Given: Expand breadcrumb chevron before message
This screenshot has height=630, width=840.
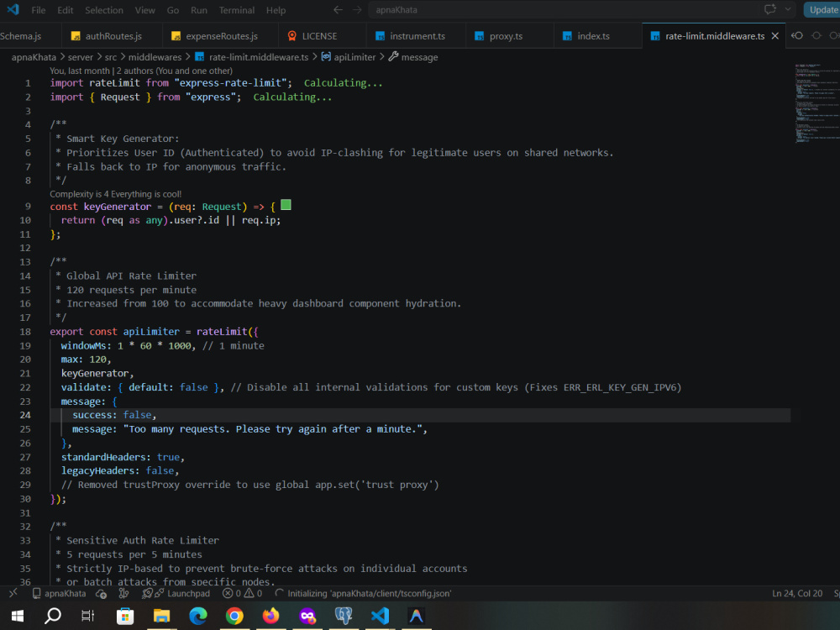Looking at the screenshot, I should 382,56.
